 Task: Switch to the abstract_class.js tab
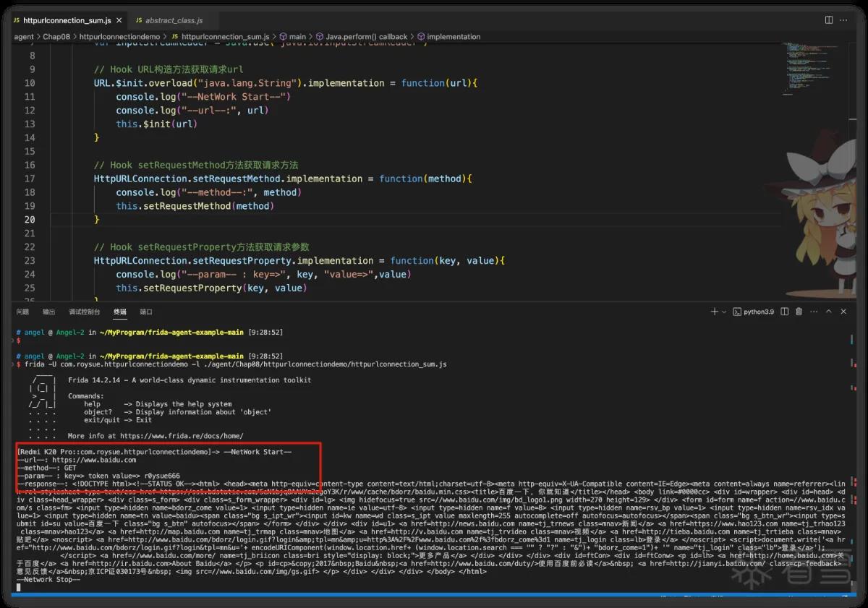169,21
